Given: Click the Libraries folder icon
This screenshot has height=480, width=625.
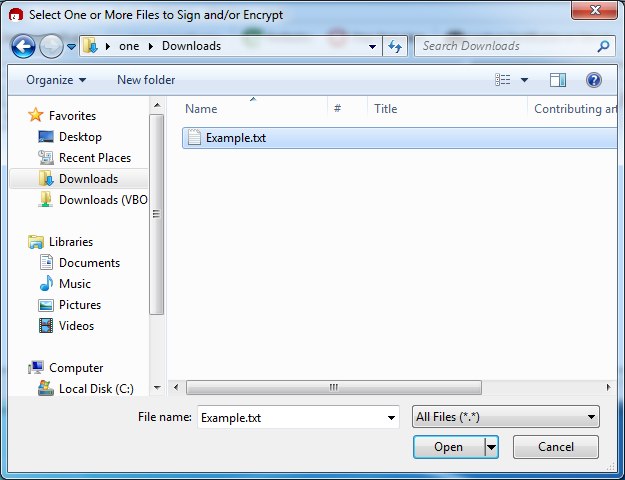Looking at the screenshot, I should (x=35, y=242).
